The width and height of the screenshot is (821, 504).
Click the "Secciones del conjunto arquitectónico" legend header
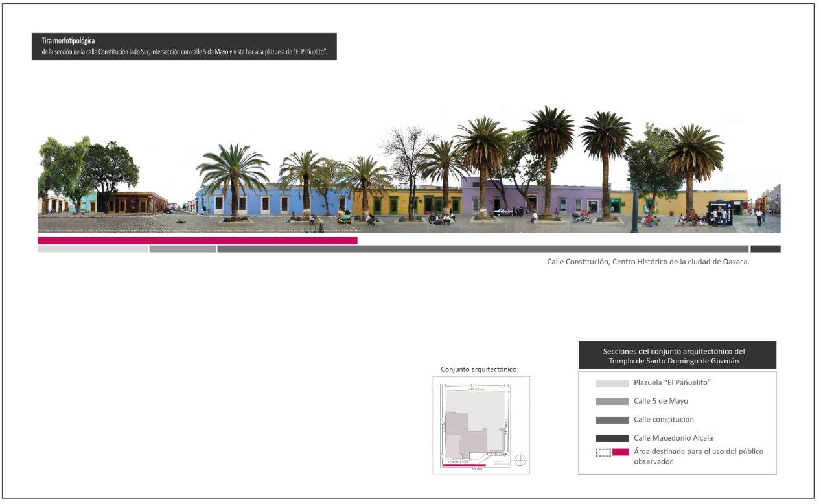tap(677, 356)
